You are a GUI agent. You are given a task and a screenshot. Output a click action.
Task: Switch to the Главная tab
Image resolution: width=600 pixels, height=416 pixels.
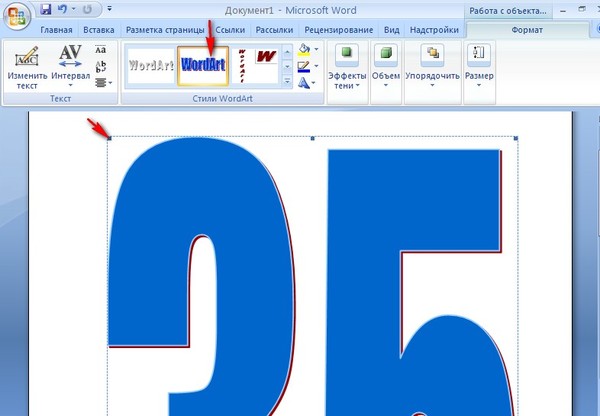point(56,30)
